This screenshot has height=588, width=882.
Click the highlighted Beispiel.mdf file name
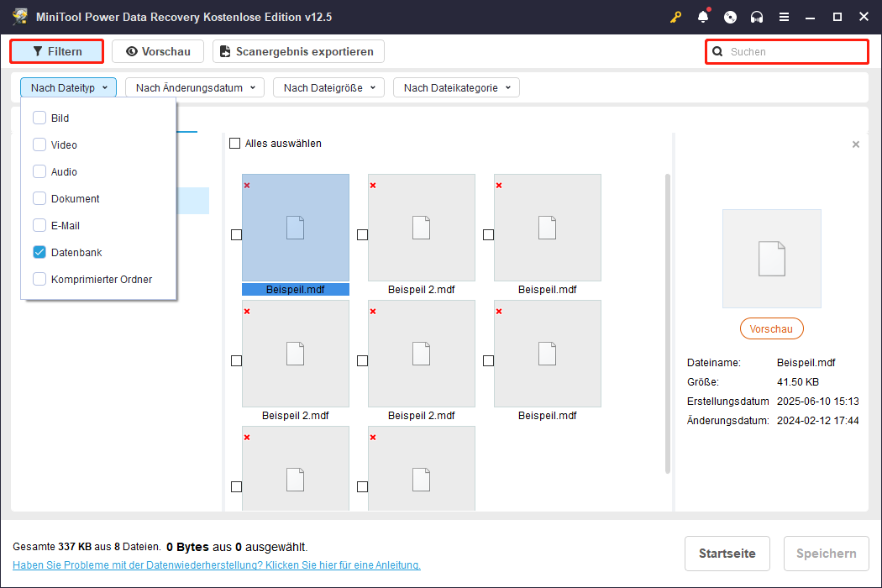(296, 289)
